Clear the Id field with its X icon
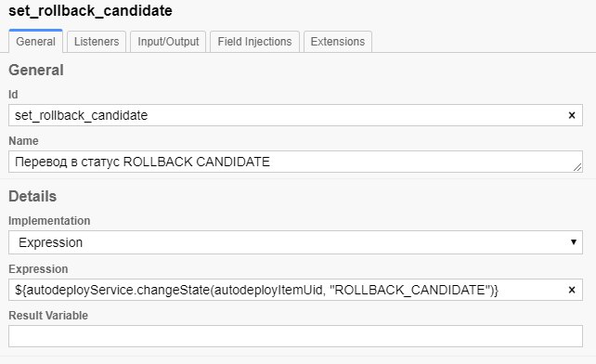The width and height of the screenshot is (596, 364). click(571, 115)
